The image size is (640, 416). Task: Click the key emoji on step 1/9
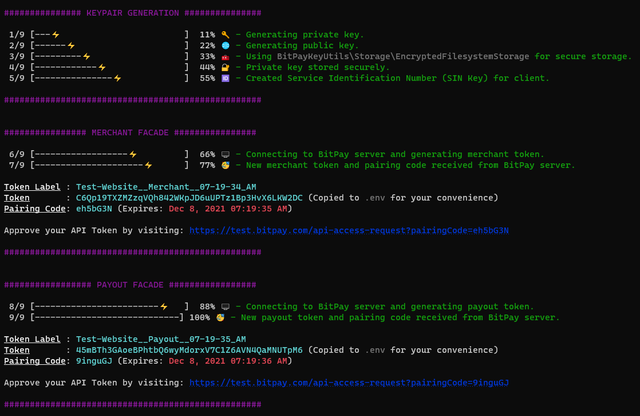pyautogui.click(x=225, y=35)
